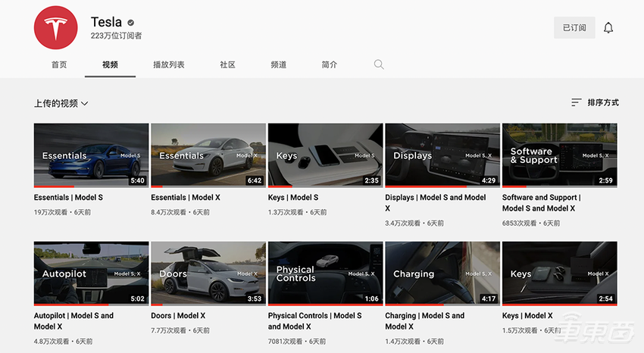Click the sort-by lines icon

click(577, 102)
